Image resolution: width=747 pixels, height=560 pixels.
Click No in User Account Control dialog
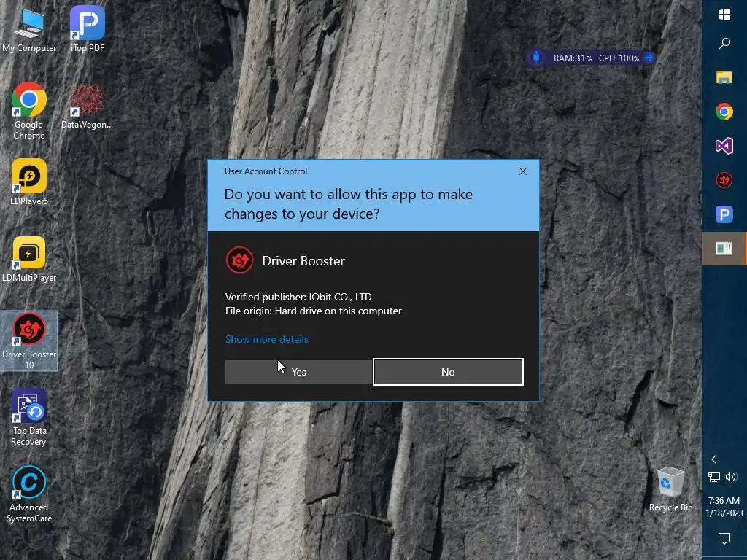click(448, 372)
